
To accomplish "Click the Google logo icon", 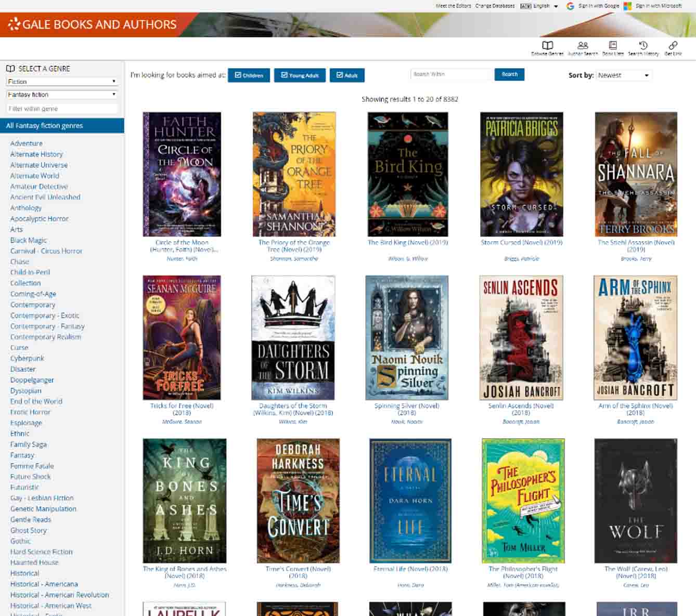I will pyautogui.click(x=570, y=6).
